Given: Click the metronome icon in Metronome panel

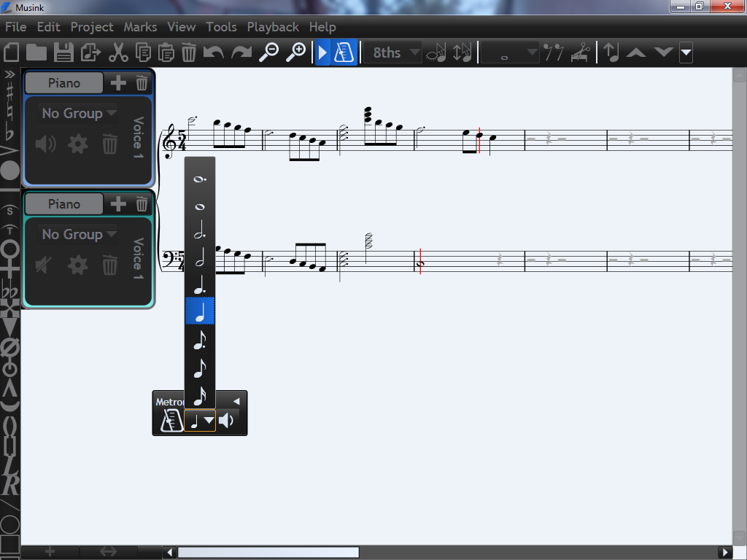Looking at the screenshot, I should tap(171, 421).
